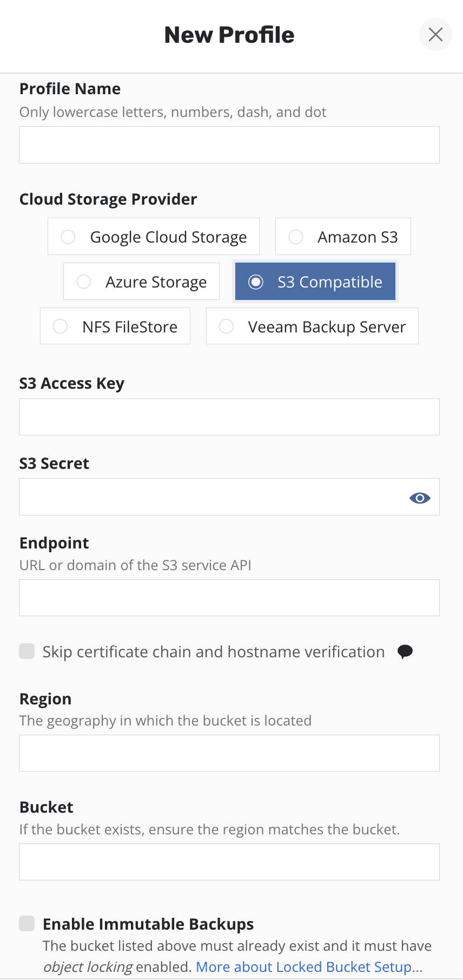Viewport: 463px width, 980px height.
Task: Click the Enable Immutable Backups label
Action: [x=148, y=924]
